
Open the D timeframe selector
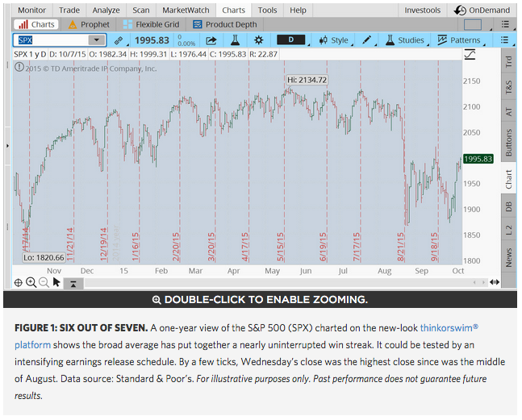coord(291,40)
